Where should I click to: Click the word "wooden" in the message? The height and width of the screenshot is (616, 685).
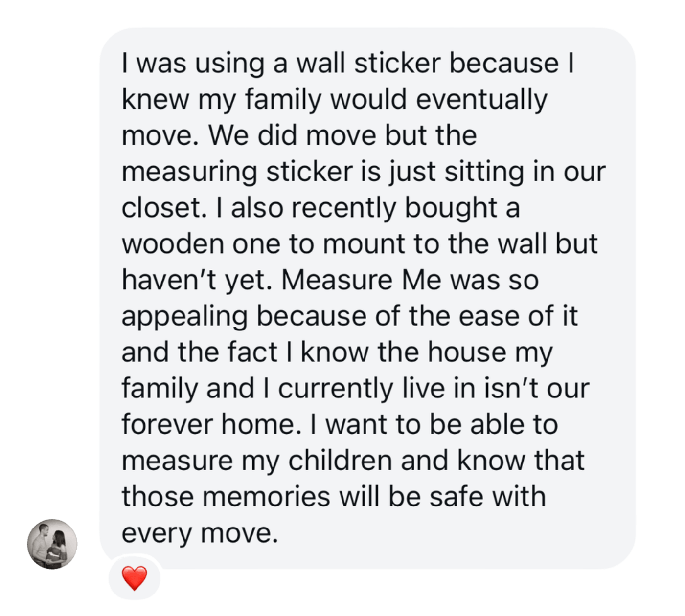coord(173,244)
